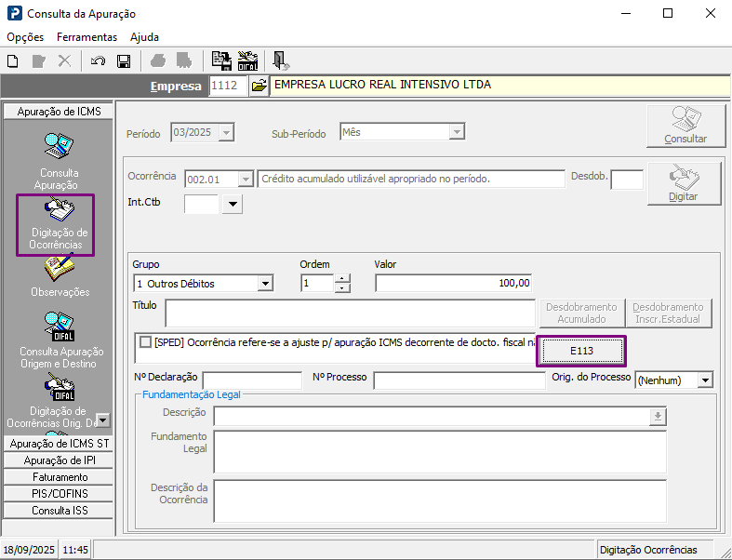Open the Orig. do Processo dropdown

705,380
